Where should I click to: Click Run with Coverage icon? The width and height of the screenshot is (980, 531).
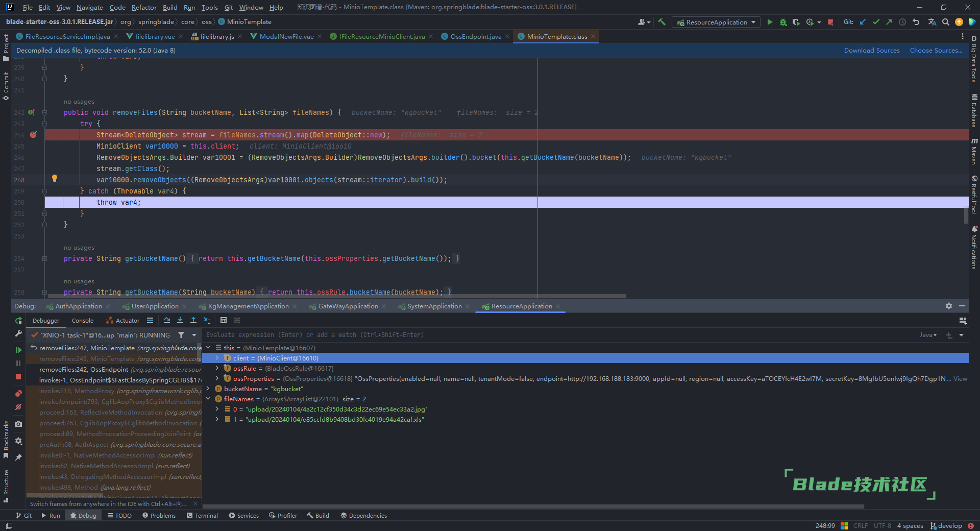coord(796,22)
